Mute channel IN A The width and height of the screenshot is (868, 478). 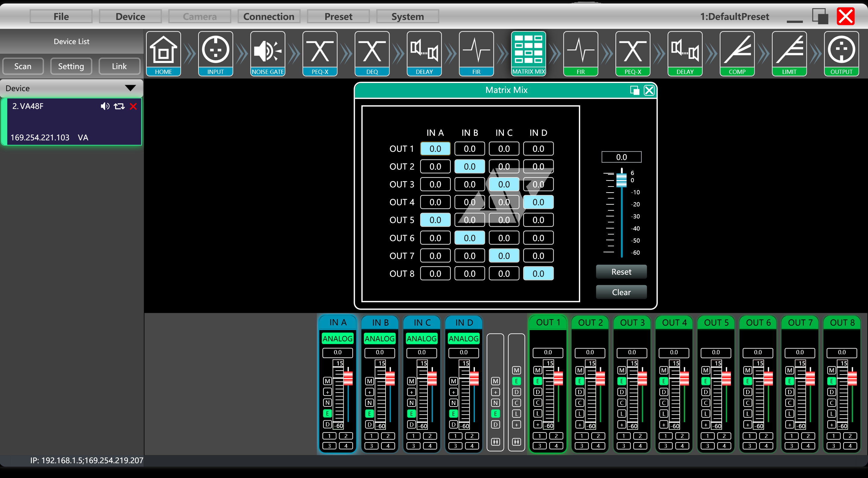326,381
